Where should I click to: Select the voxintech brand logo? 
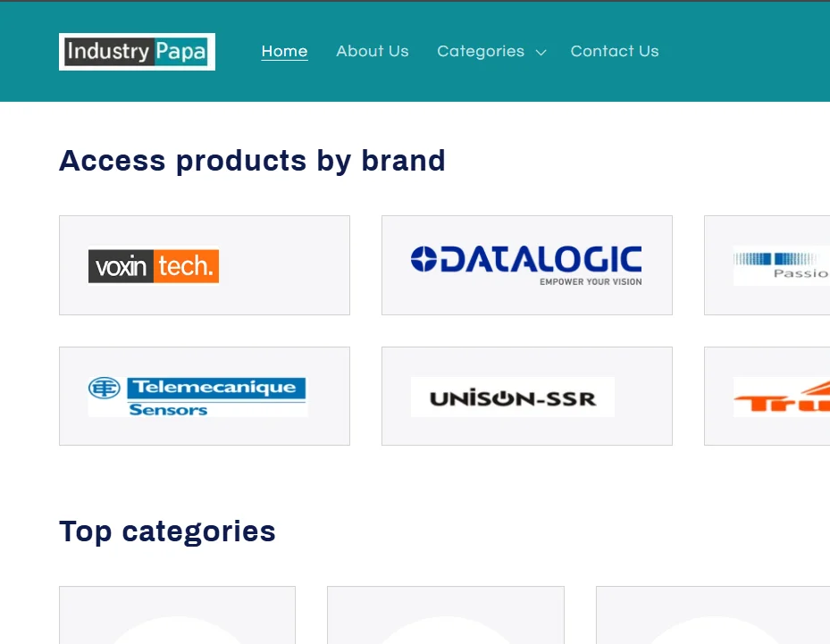[154, 266]
